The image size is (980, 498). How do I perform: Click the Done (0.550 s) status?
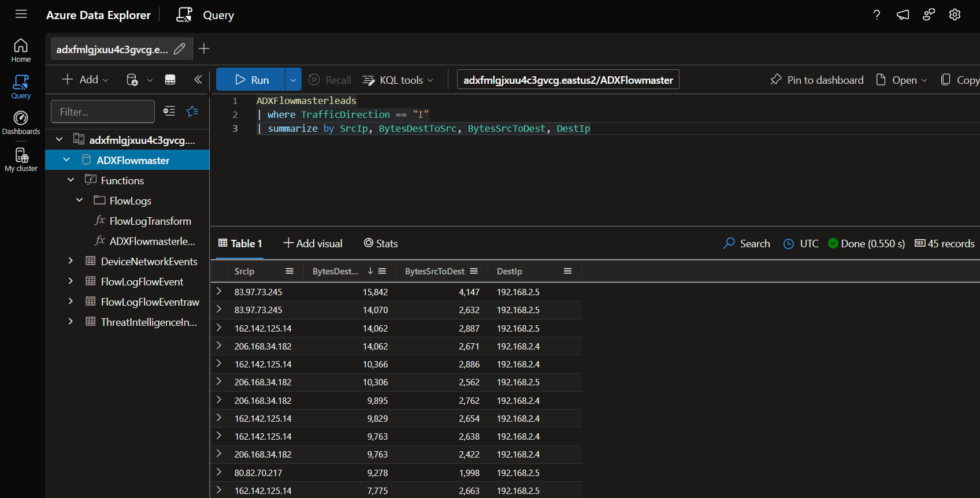tap(867, 243)
